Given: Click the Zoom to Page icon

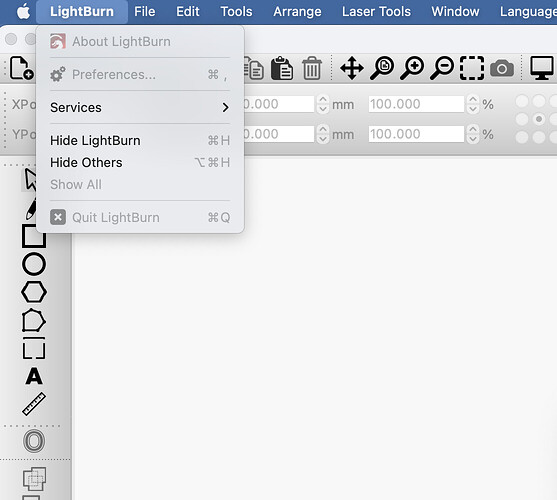Looking at the screenshot, I should [x=382, y=68].
